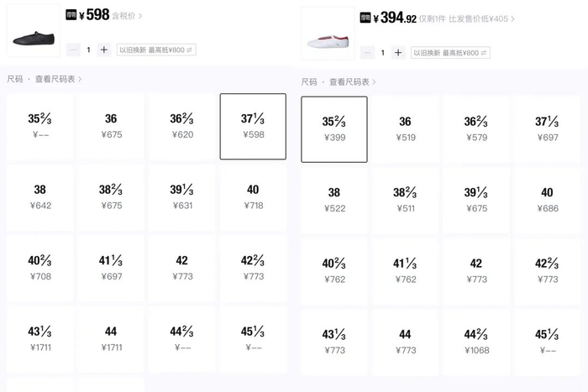The width and height of the screenshot is (588, 392).
Task: Select size 40 priced ¥718
Action: click(253, 197)
